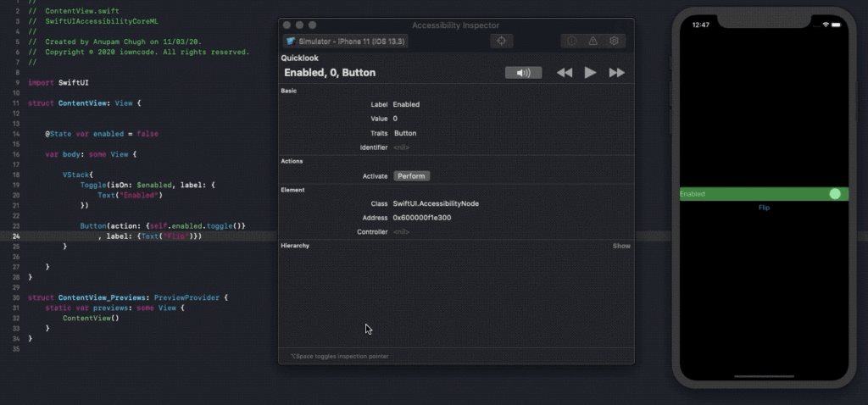Click the @State var enabled line
Image resolution: width=868 pixels, height=405 pixels.
[102, 134]
